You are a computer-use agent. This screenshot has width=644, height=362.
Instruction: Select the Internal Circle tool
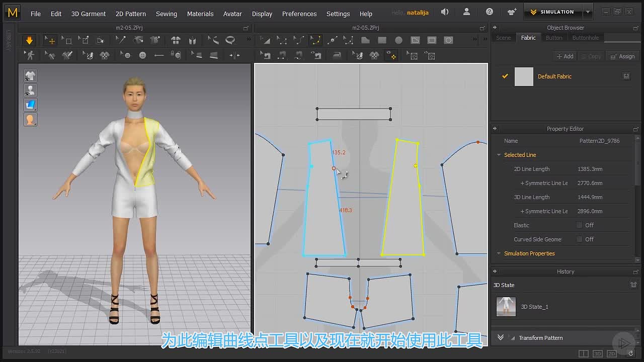448,40
